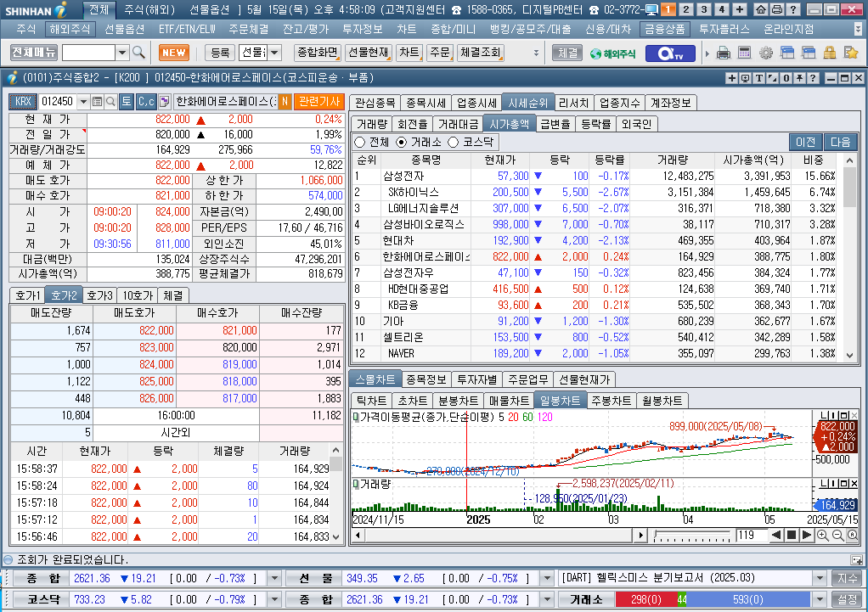Reset chart zoom with A magnifier icon

853,535
